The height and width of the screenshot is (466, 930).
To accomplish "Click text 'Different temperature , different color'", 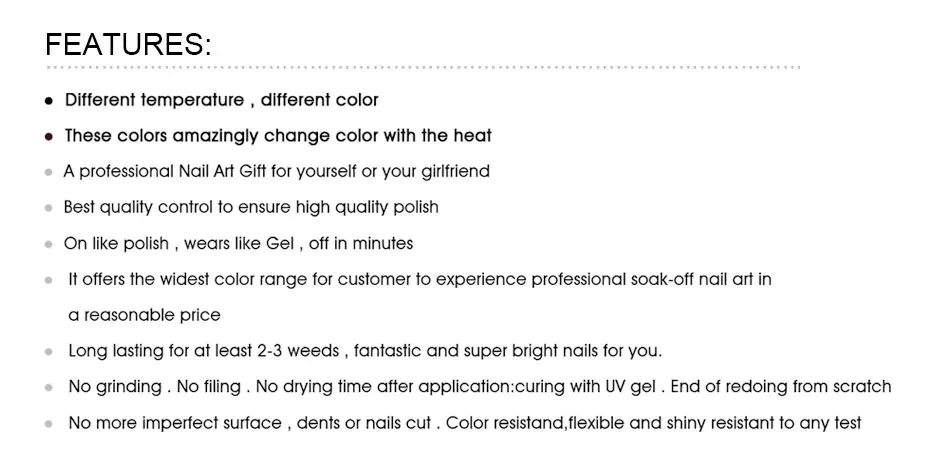I will (221, 100).
